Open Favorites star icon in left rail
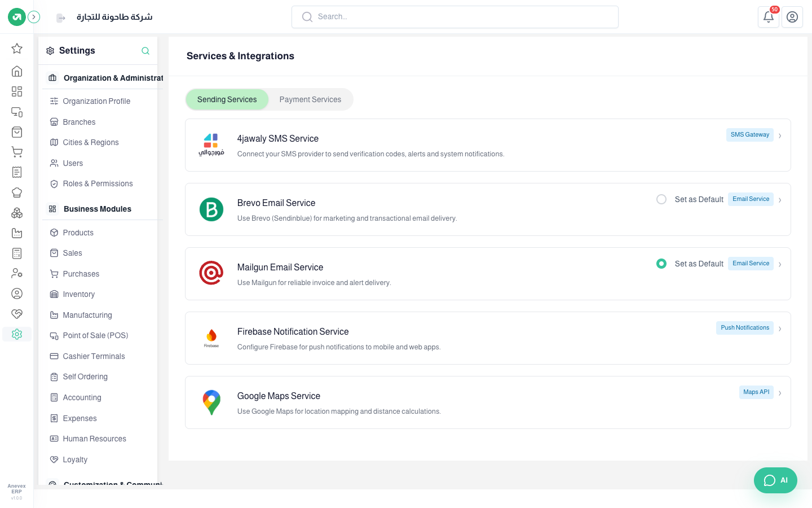 [17, 49]
